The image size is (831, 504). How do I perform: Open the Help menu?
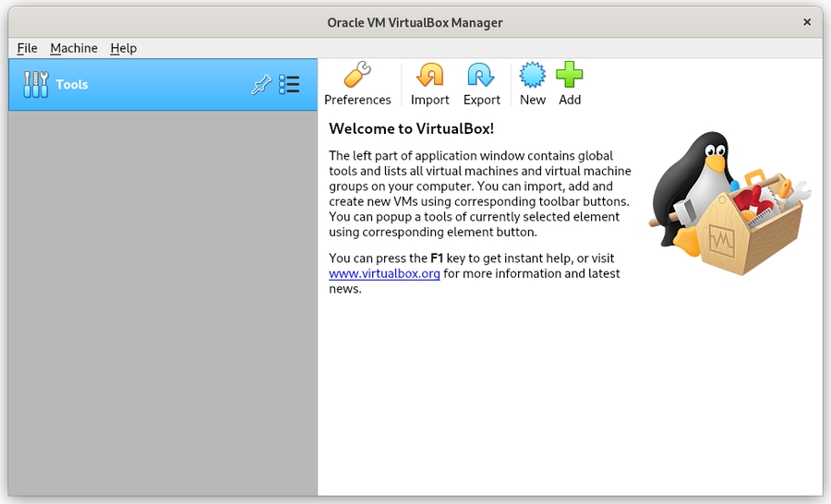point(123,48)
